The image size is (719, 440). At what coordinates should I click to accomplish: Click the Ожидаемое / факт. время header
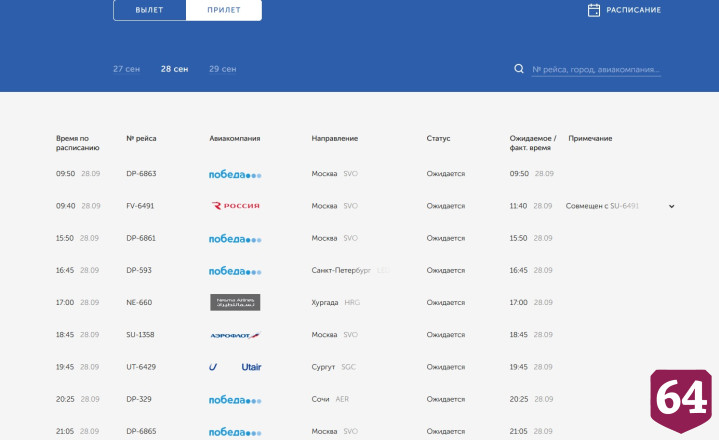tap(533, 143)
